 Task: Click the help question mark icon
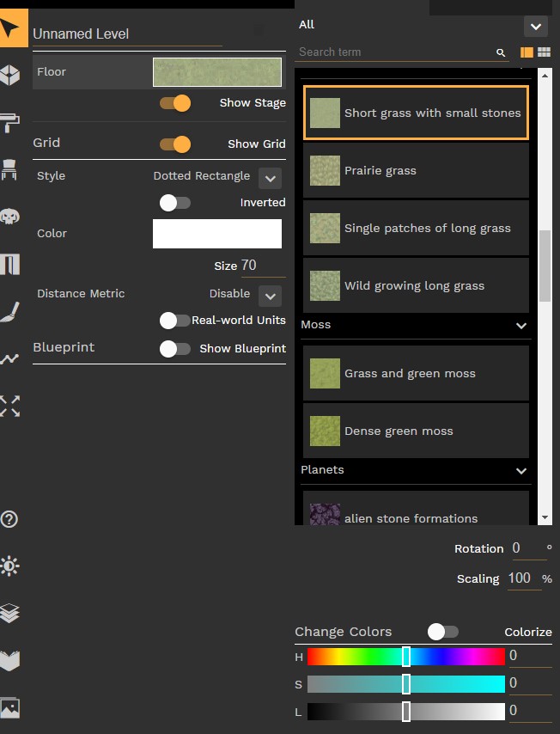coord(10,519)
